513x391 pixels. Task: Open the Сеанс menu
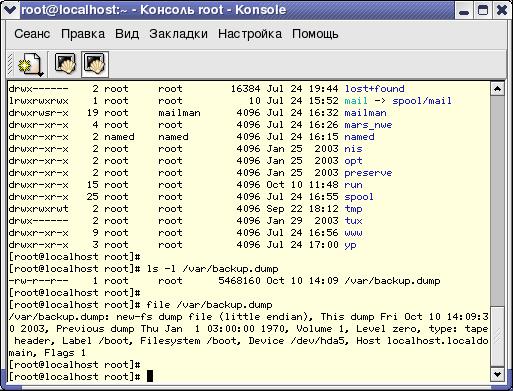pos(32,34)
